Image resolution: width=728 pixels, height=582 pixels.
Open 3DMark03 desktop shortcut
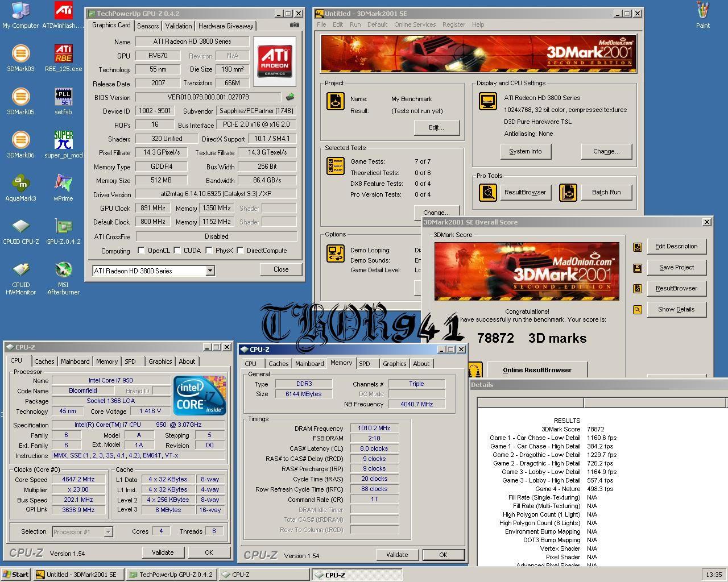click(20, 59)
